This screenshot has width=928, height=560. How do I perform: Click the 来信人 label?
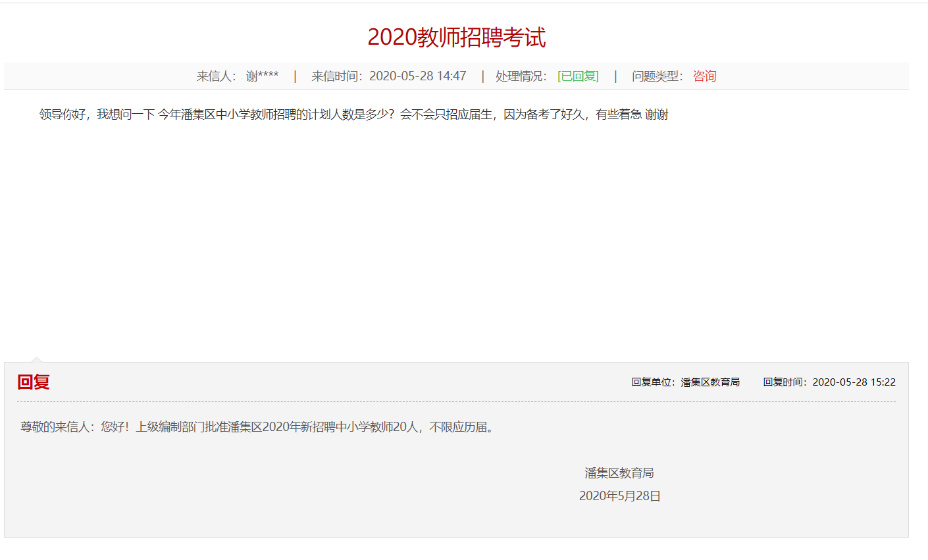(216, 76)
